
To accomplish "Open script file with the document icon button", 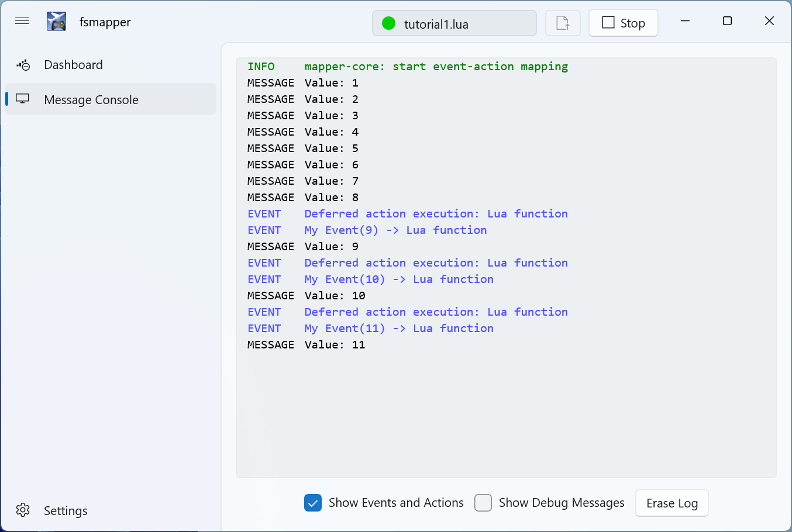I will click(563, 23).
